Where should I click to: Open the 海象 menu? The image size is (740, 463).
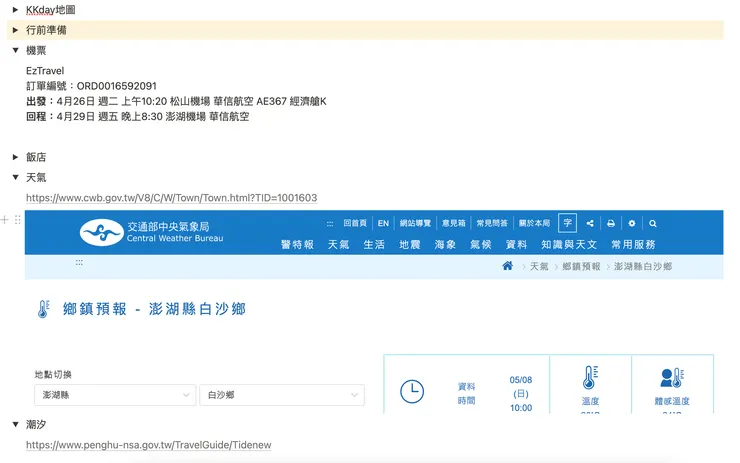(x=445, y=244)
